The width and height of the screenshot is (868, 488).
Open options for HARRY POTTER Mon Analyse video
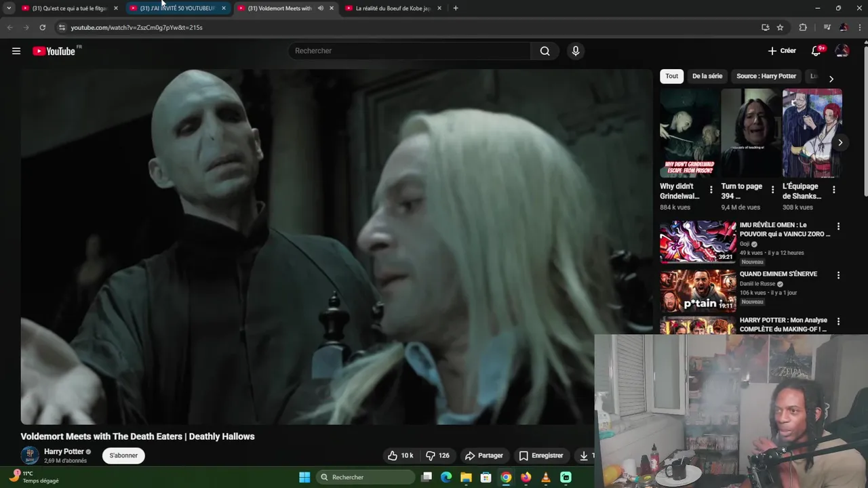pos(838,321)
